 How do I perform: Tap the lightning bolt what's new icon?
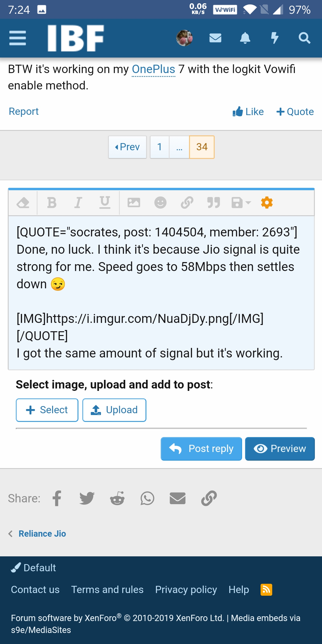(275, 38)
